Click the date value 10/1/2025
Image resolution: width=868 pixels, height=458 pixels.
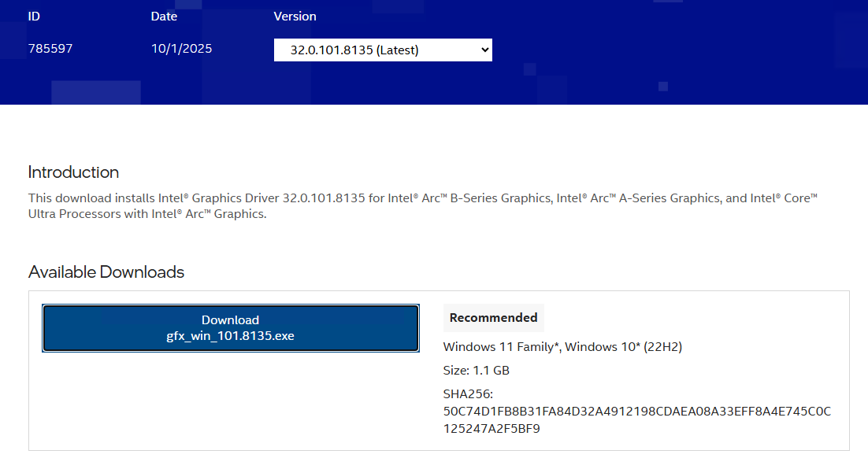(181, 49)
